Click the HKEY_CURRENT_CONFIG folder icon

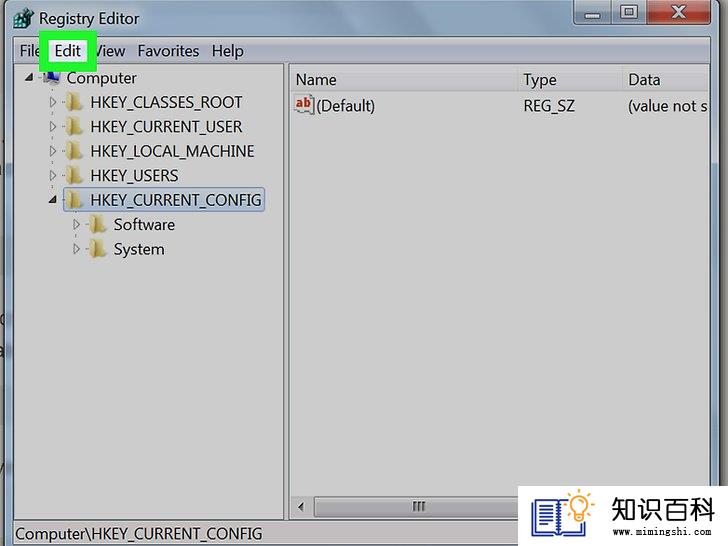[x=73, y=200]
